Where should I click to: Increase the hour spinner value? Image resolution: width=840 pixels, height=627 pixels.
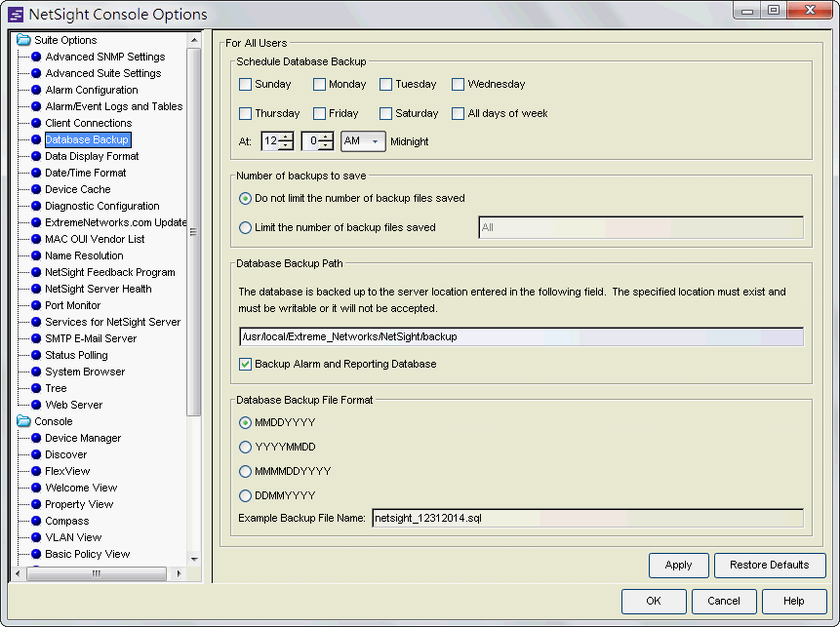pyautogui.click(x=286, y=137)
